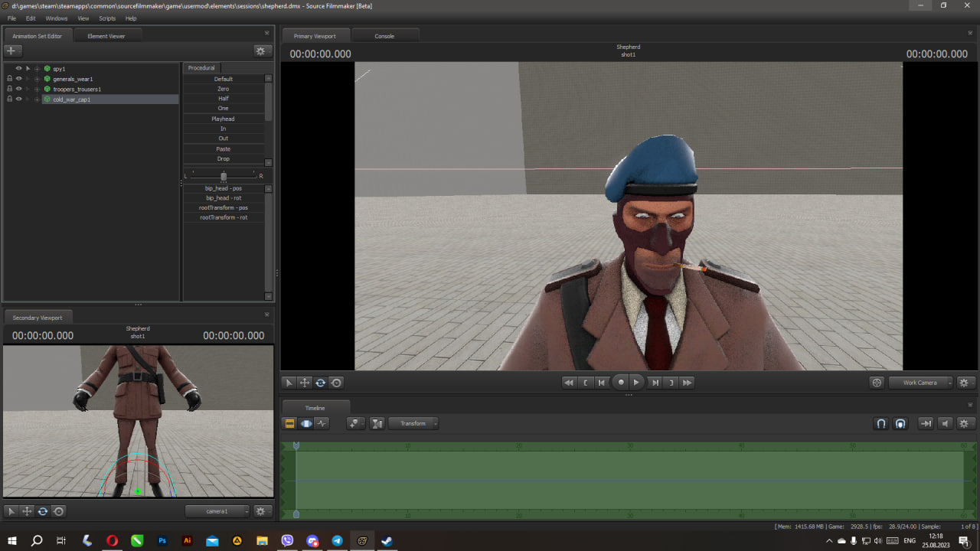Hide the troopers_trousers1 animation set
Viewport: 980px width, 551px height.
click(19, 89)
